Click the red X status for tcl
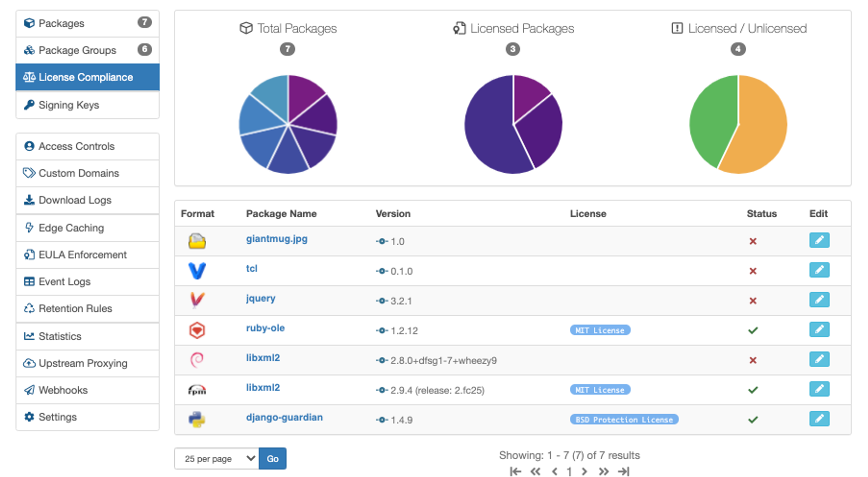 click(x=752, y=271)
